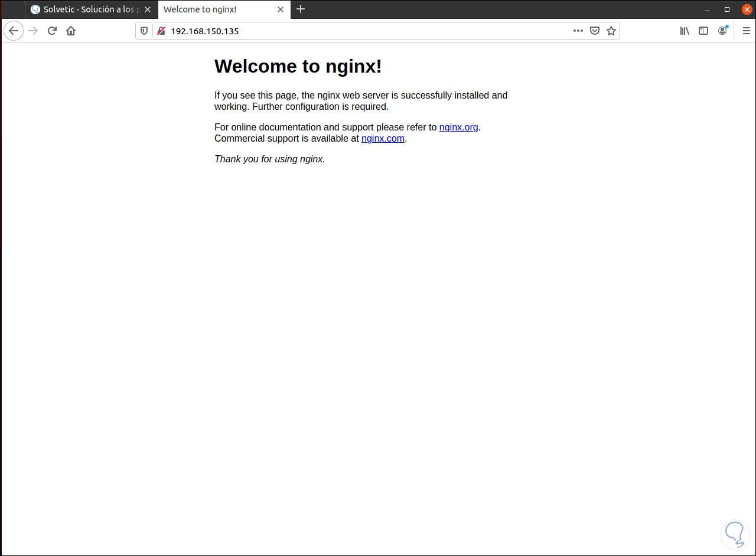Close the Solvetic tab
Viewport: 756px width, 556px height.
[148, 9]
